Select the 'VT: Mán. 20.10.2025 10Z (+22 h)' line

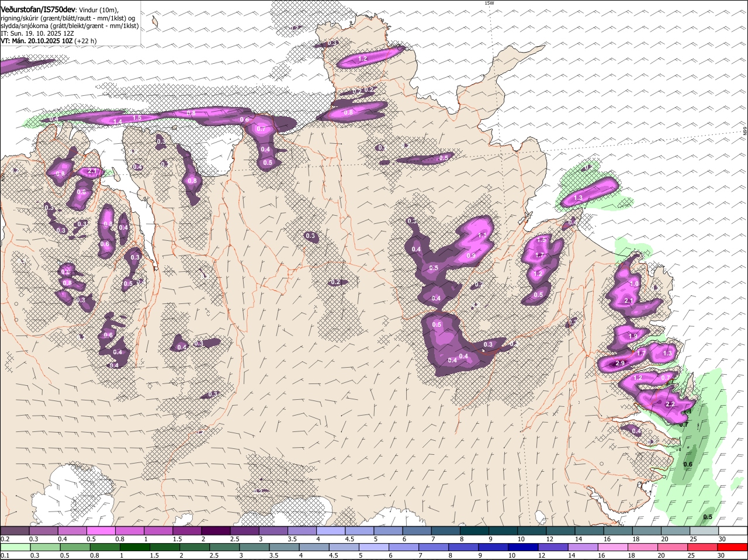(x=49, y=42)
